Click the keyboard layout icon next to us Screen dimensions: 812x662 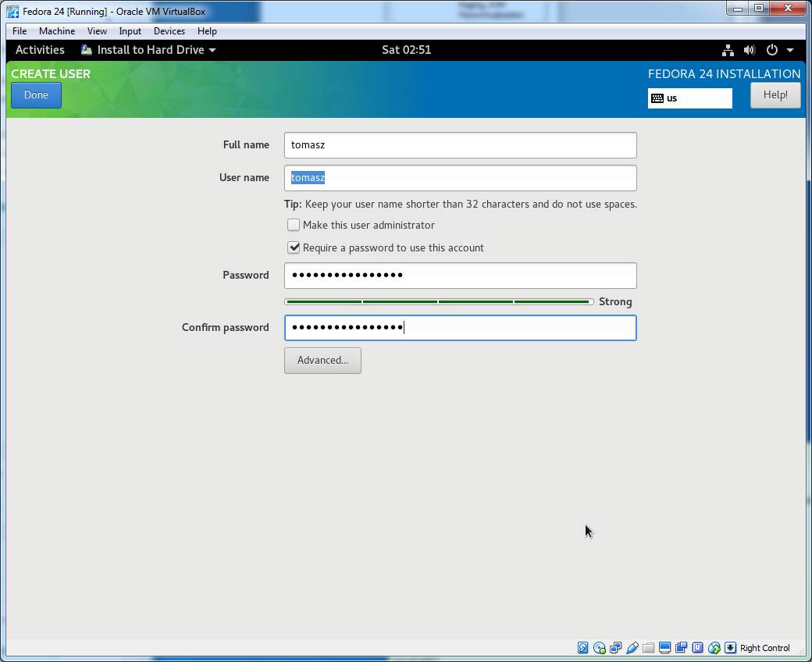(657, 98)
